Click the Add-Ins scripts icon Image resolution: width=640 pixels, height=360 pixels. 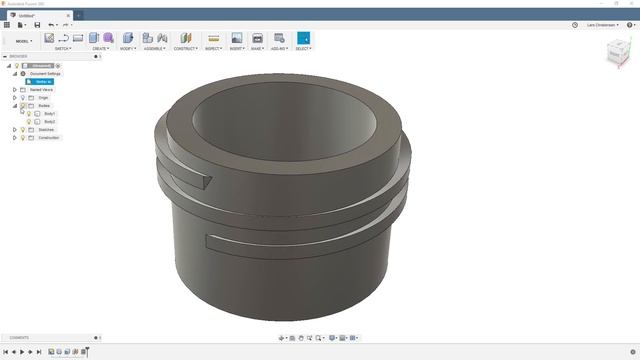point(279,38)
